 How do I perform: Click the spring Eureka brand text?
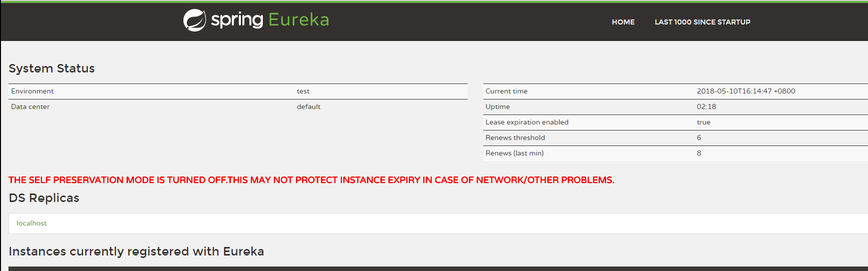click(270, 19)
